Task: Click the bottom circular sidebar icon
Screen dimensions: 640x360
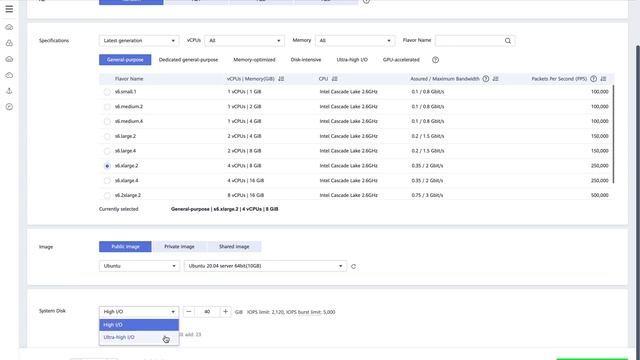Action: [9, 107]
